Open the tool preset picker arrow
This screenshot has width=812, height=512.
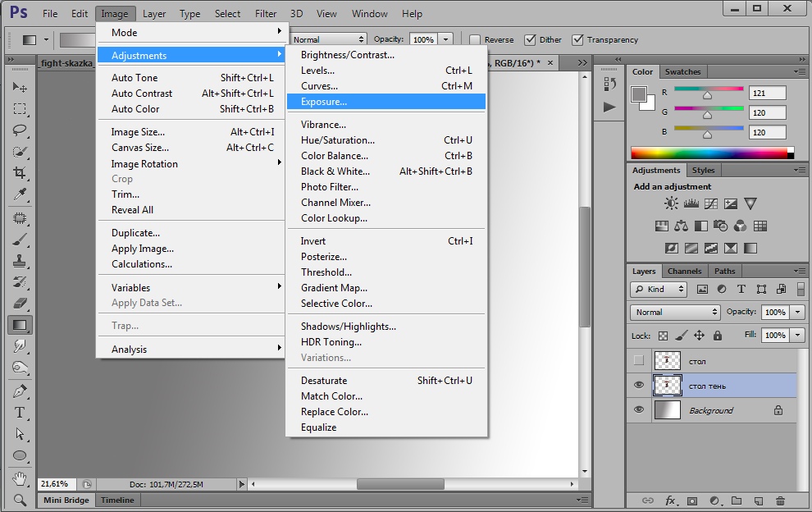tap(46, 40)
